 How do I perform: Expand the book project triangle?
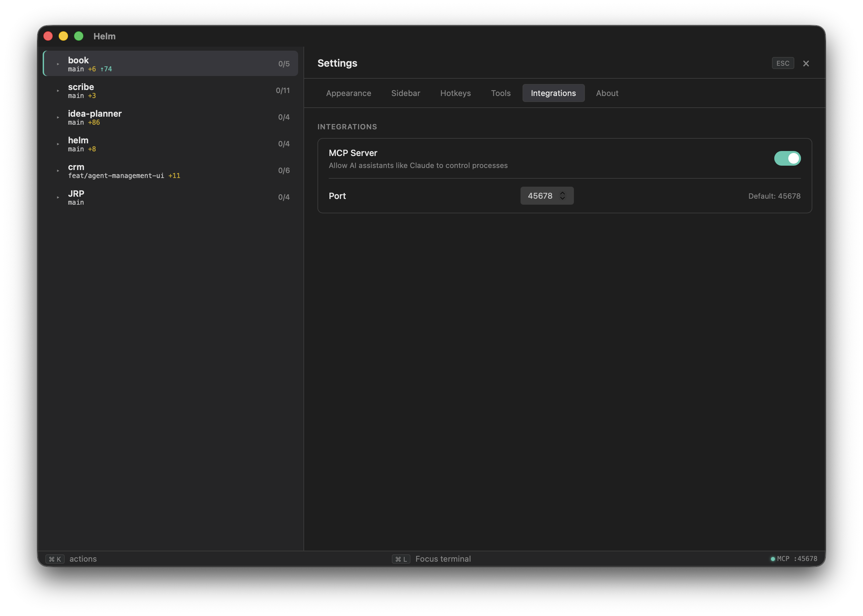pos(58,64)
